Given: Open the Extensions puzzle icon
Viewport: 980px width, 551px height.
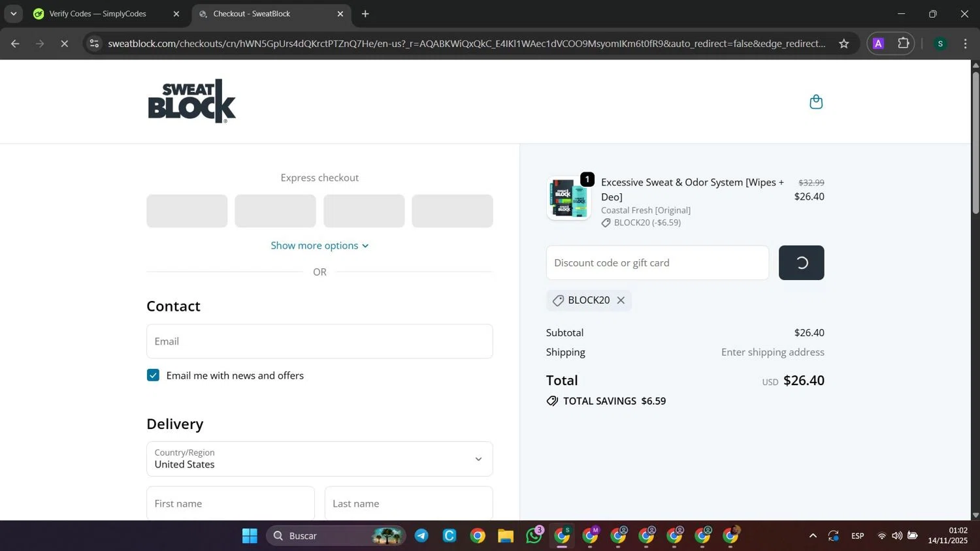Looking at the screenshot, I should point(904,44).
